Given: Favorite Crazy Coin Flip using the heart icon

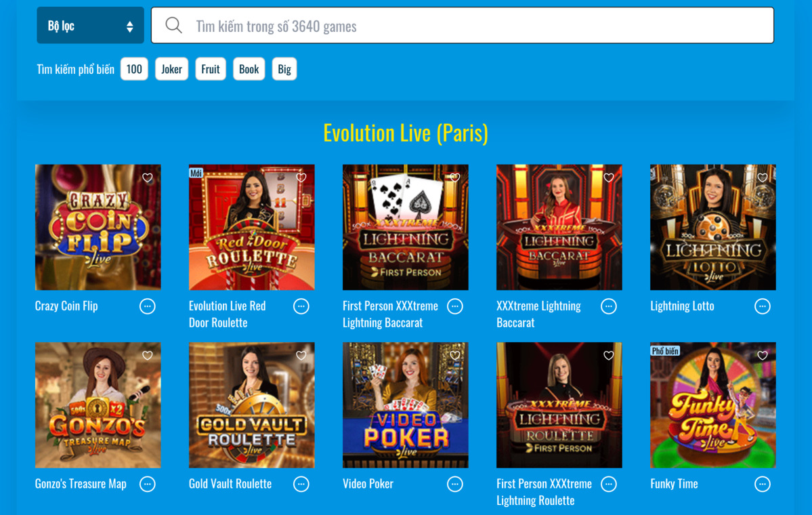Looking at the screenshot, I should point(147,178).
